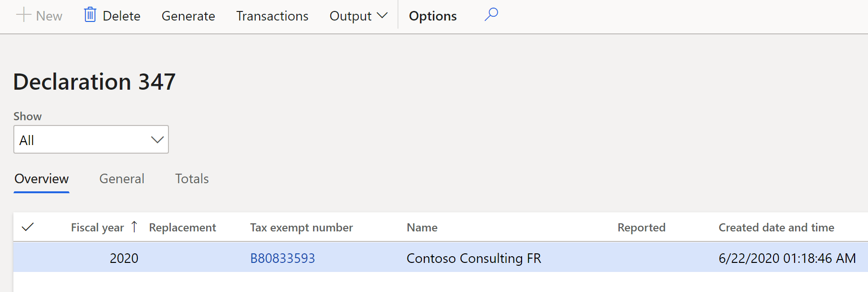This screenshot has width=868, height=292.
Task: Open the Show filter combo box
Action: (91, 139)
